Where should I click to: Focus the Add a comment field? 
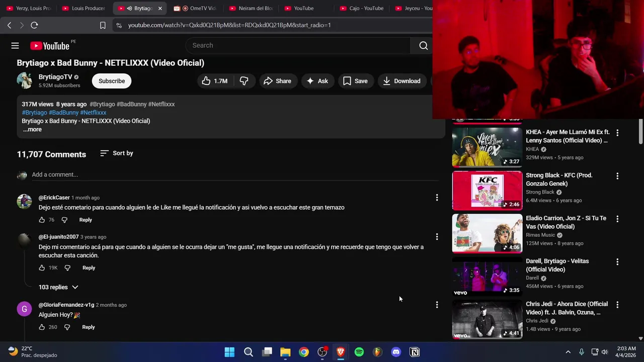point(235,174)
